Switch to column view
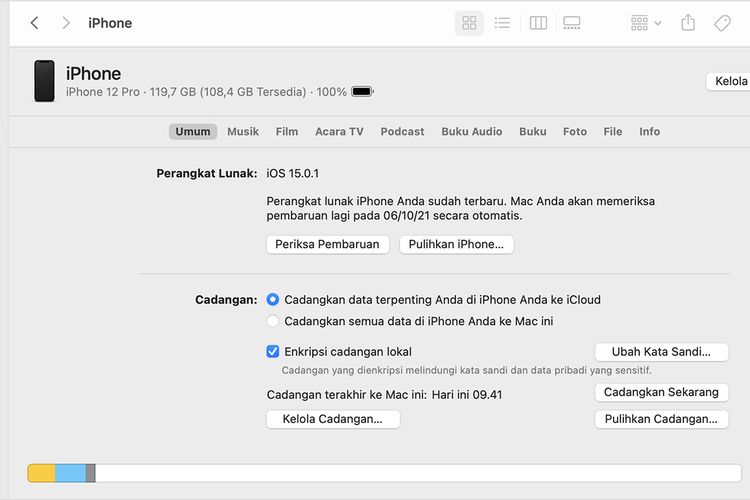Image resolution: width=750 pixels, height=500 pixels. coord(538,23)
